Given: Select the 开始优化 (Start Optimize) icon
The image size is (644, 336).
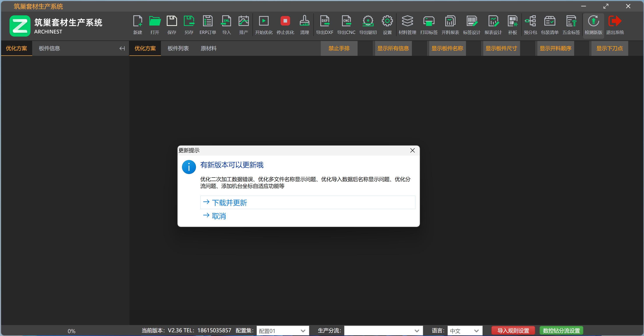Looking at the screenshot, I should 264,25.
